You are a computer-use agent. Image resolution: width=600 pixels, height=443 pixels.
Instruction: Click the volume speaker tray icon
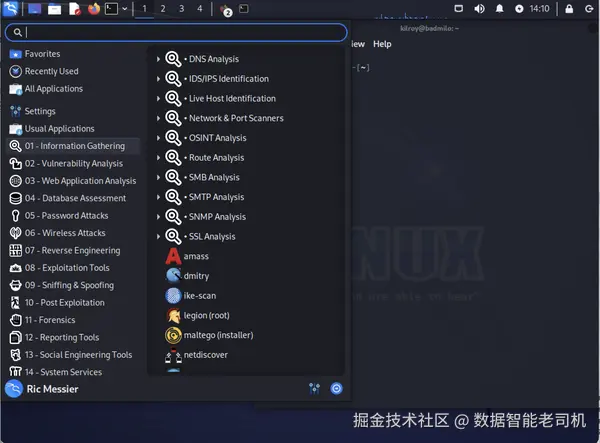pyautogui.click(x=479, y=8)
